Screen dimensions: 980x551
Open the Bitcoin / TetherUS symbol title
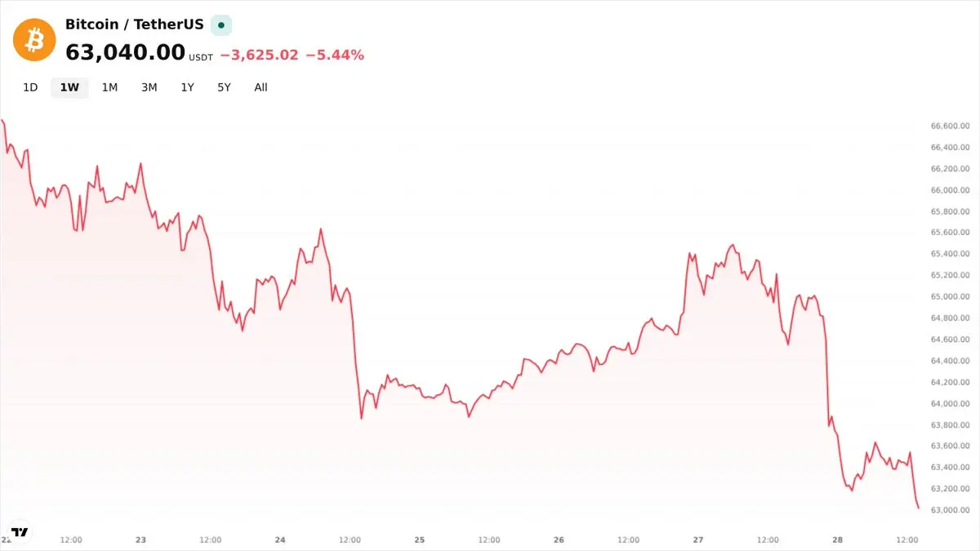coord(134,24)
